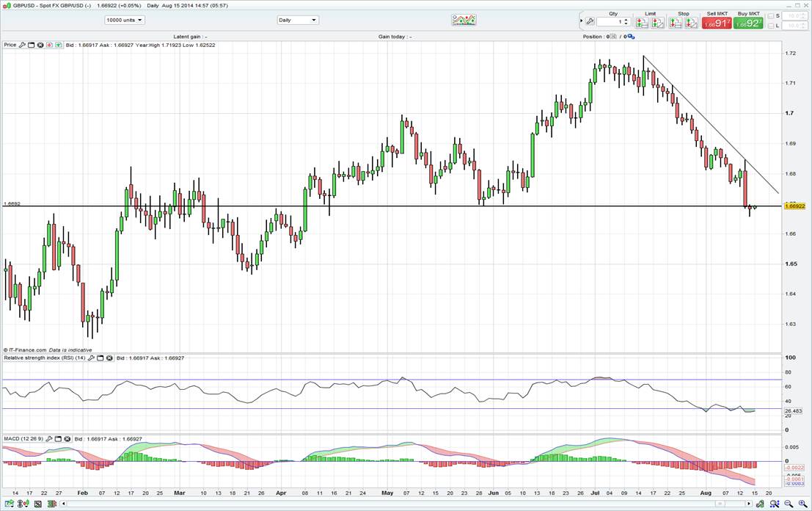Close the Price panel

click(40, 45)
